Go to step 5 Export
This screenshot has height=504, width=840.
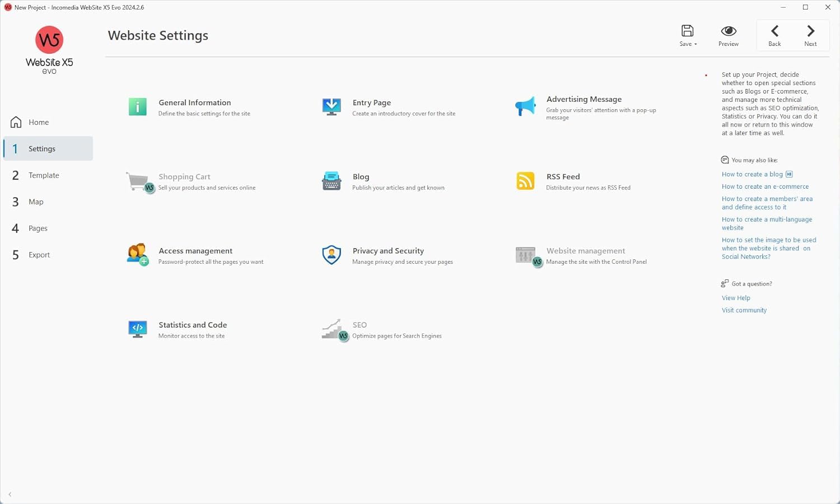(x=48, y=255)
